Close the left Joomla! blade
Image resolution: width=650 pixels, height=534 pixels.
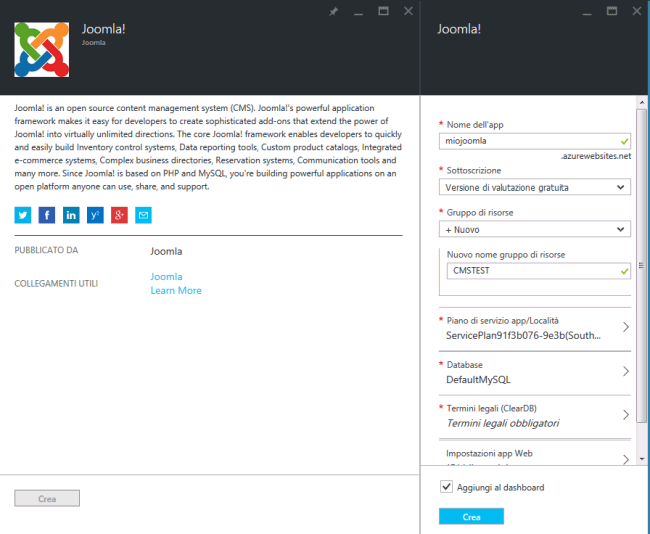click(x=408, y=11)
